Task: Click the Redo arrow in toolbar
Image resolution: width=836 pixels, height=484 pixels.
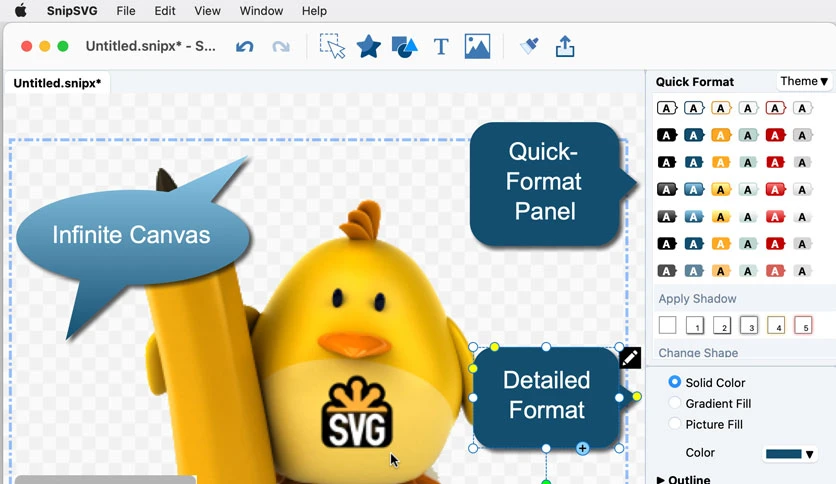Action: pyautogui.click(x=281, y=47)
